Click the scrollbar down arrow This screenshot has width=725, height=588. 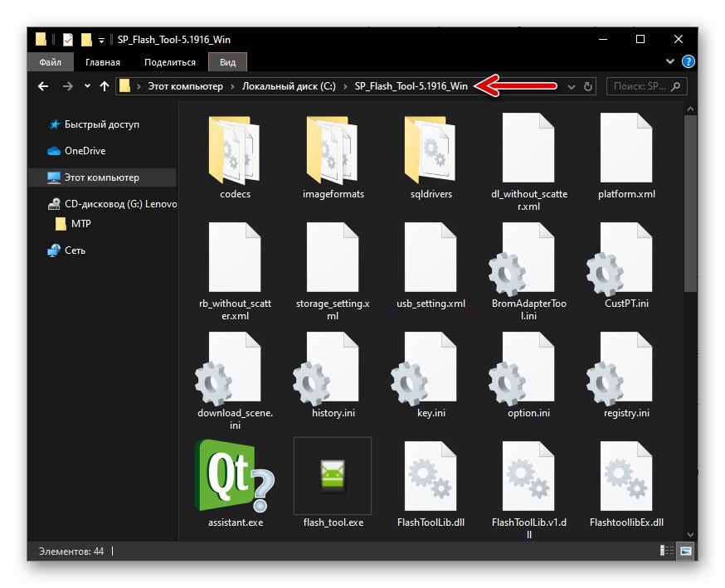[690, 534]
